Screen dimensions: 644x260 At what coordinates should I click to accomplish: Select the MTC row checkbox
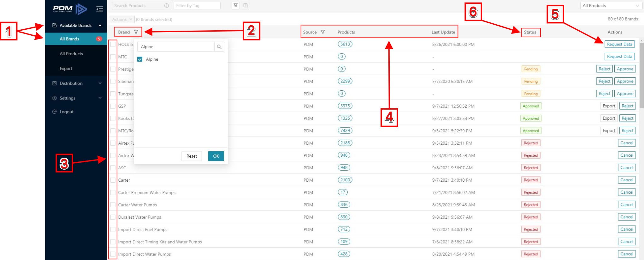[113, 57]
